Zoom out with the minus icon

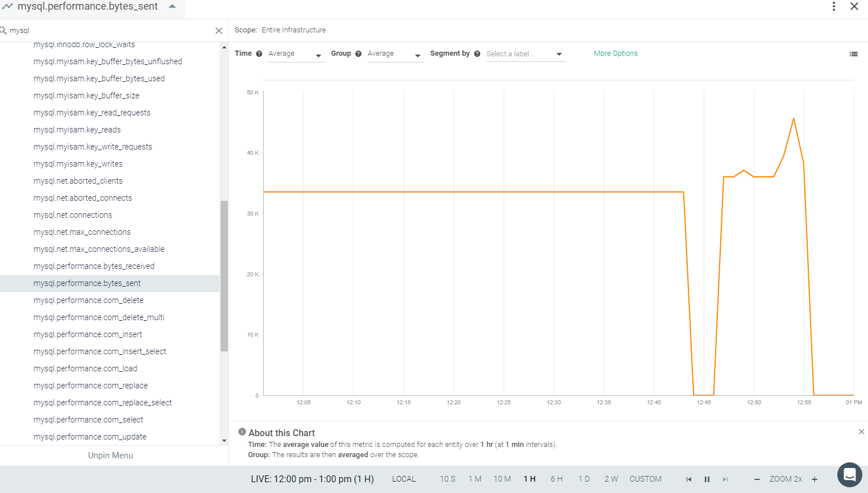pyautogui.click(x=757, y=479)
